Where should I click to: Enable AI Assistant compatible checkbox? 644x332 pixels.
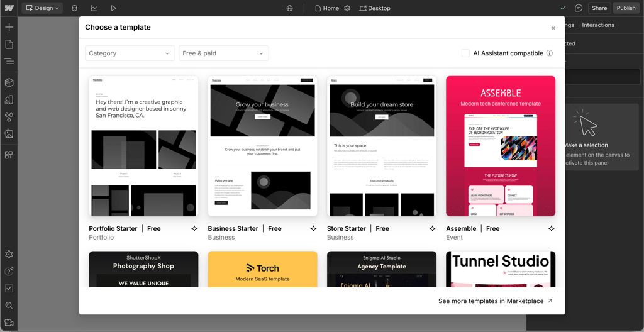465,53
